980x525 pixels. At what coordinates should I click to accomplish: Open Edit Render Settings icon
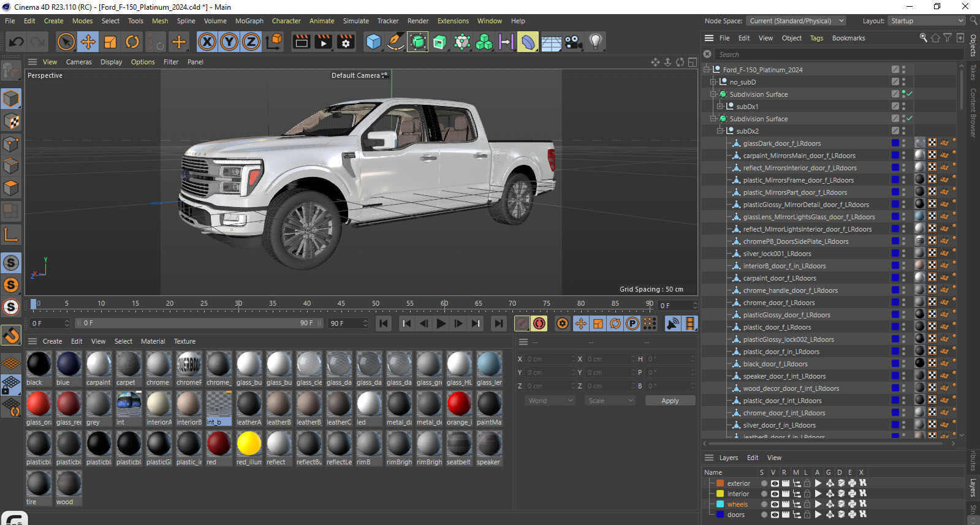coord(346,42)
